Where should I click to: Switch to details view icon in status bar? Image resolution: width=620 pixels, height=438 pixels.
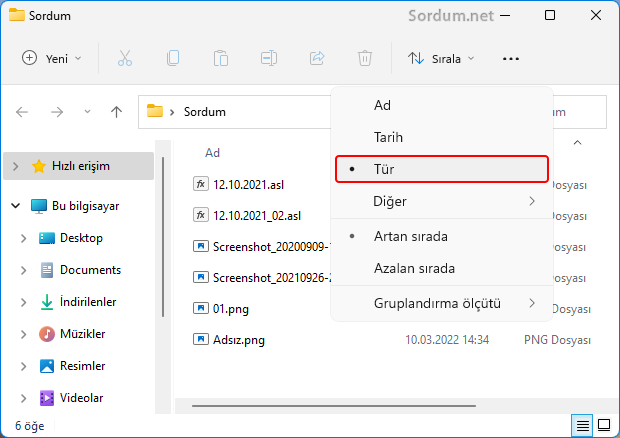tap(582, 425)
